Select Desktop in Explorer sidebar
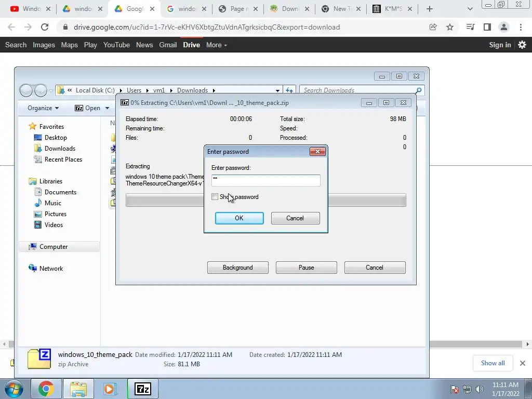 point(50,137)
